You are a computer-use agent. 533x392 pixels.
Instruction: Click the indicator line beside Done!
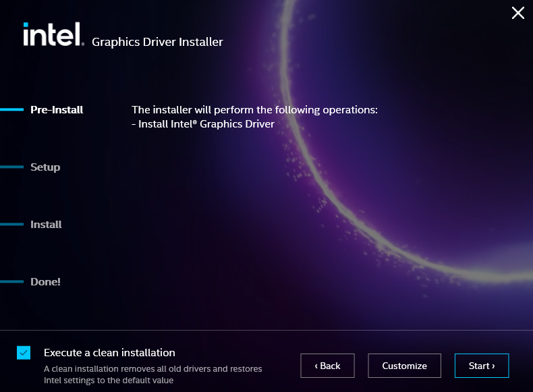11,282
